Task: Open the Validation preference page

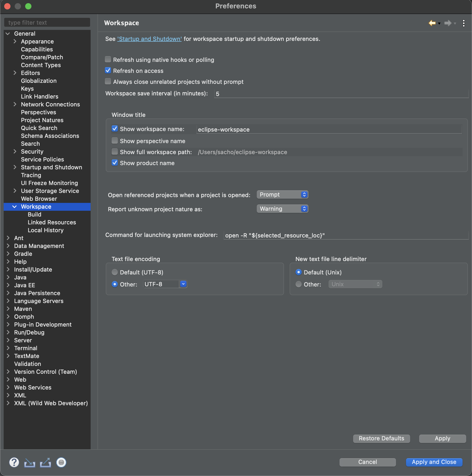Action: click(x=28, y=364)
